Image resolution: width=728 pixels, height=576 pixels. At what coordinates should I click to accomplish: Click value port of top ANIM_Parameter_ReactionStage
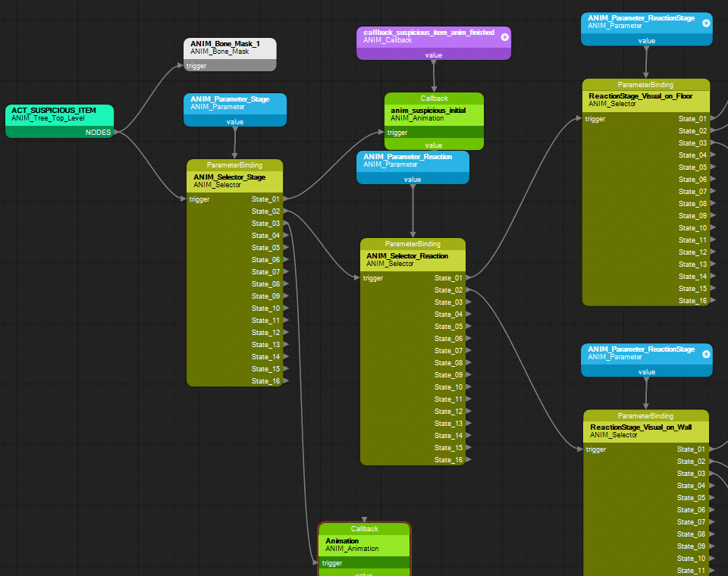click(646, 41)
